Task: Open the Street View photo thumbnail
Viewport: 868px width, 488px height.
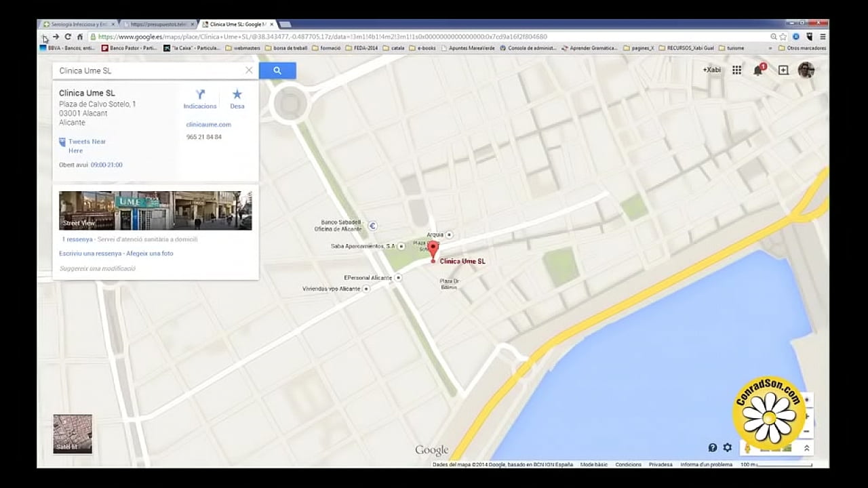Action: coord(155,210)
